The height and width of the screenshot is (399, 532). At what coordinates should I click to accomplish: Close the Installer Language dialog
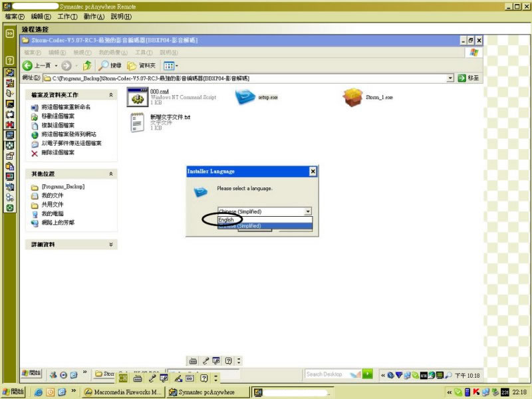[313, 172]
